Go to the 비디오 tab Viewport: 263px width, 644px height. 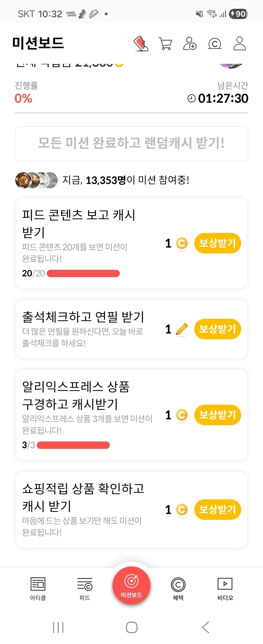tap(225, 588)
